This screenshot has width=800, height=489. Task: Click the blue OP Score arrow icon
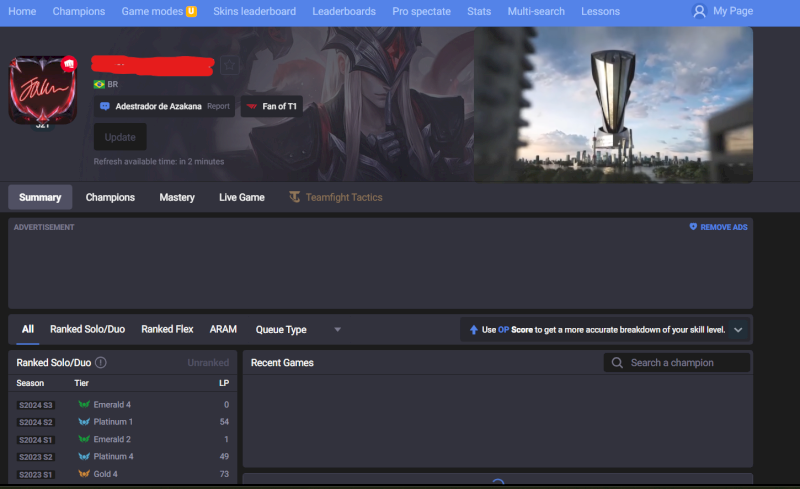473,330
